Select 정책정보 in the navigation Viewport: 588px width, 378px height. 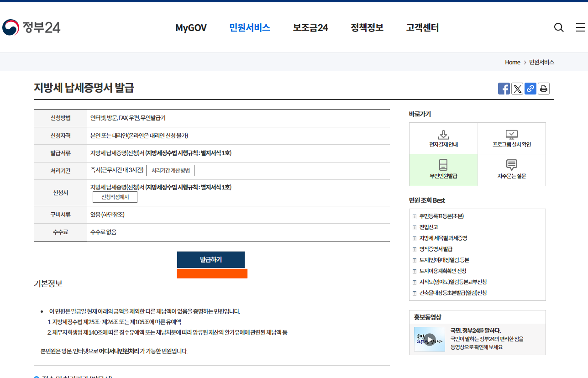coord(367,28)
